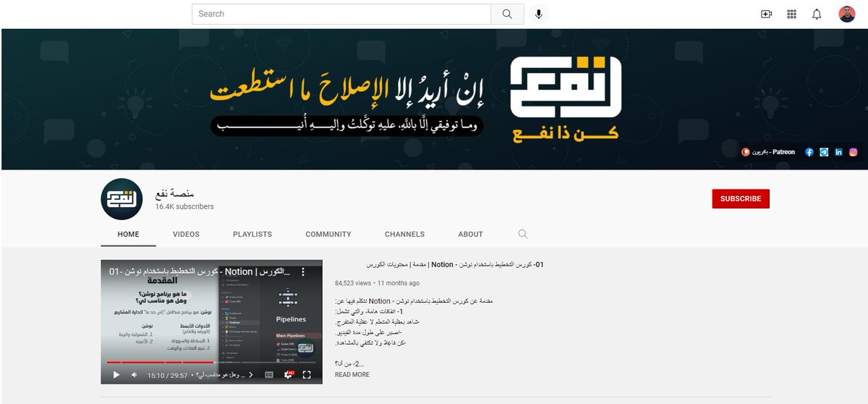Open the Create video camera icon

[766, 14]
